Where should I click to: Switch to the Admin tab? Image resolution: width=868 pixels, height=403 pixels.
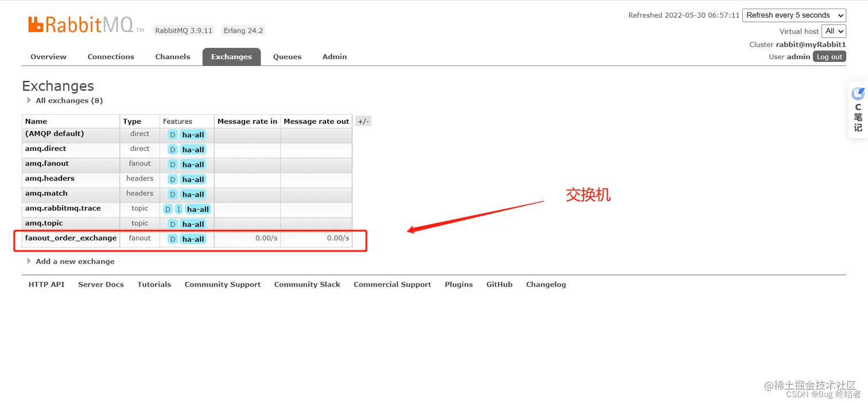pyautogui.click(x=335, y=57)
